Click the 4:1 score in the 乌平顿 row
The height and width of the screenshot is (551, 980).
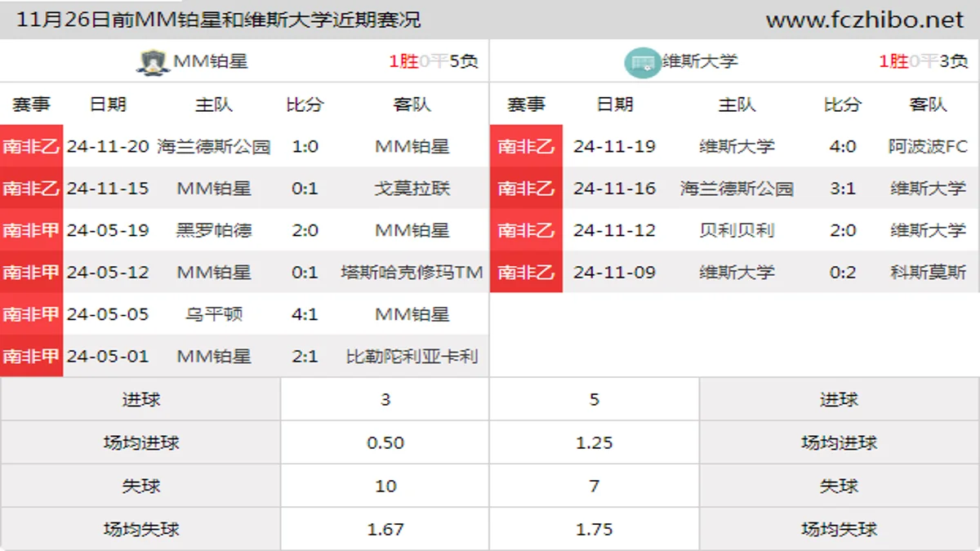(305, 314)
